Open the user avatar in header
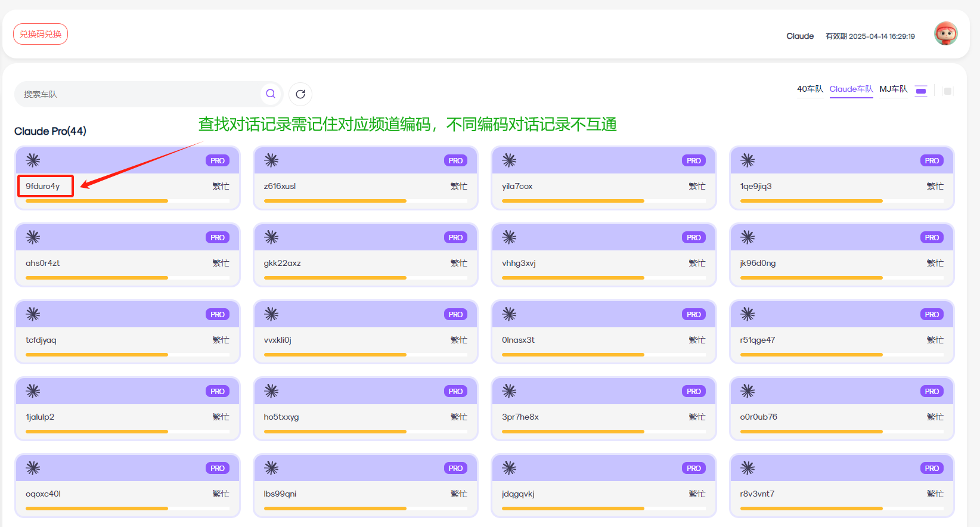Screen dimensions: 980x527 [945, 34]
